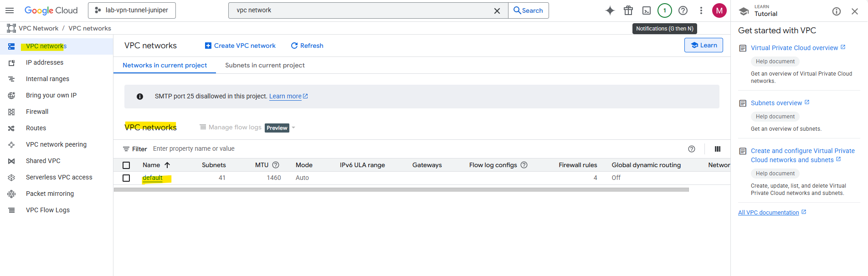Click the Global dynamic routing column header

pyautogui.click(x=646, y=165)
